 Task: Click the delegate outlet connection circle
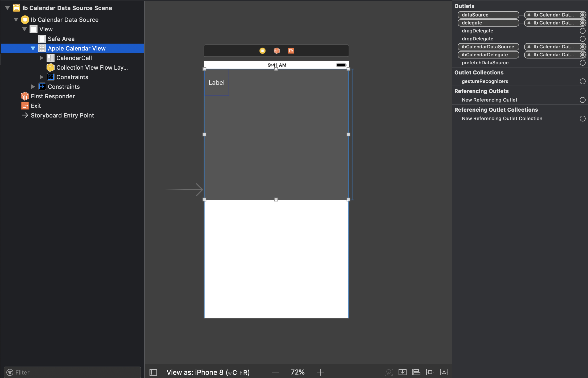pos(583,23)
